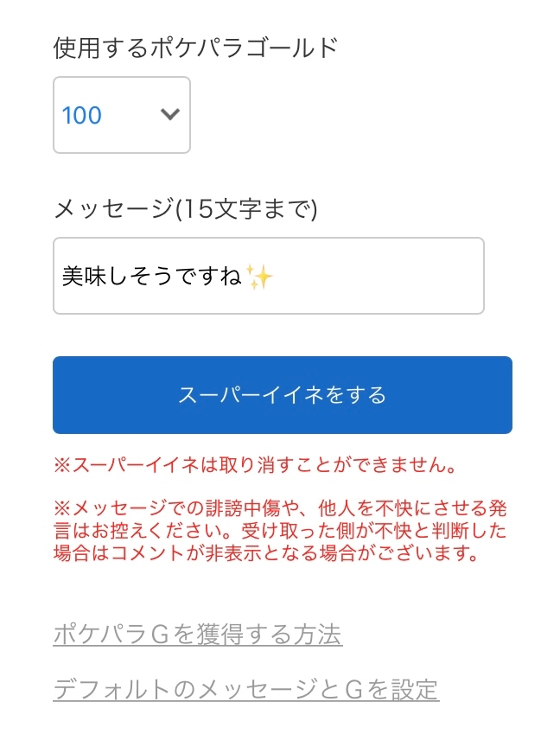Open the ポケパラゴールド amount dropdown
The height and width of the screenshot is (753, 560).
(x=121, y=115)
